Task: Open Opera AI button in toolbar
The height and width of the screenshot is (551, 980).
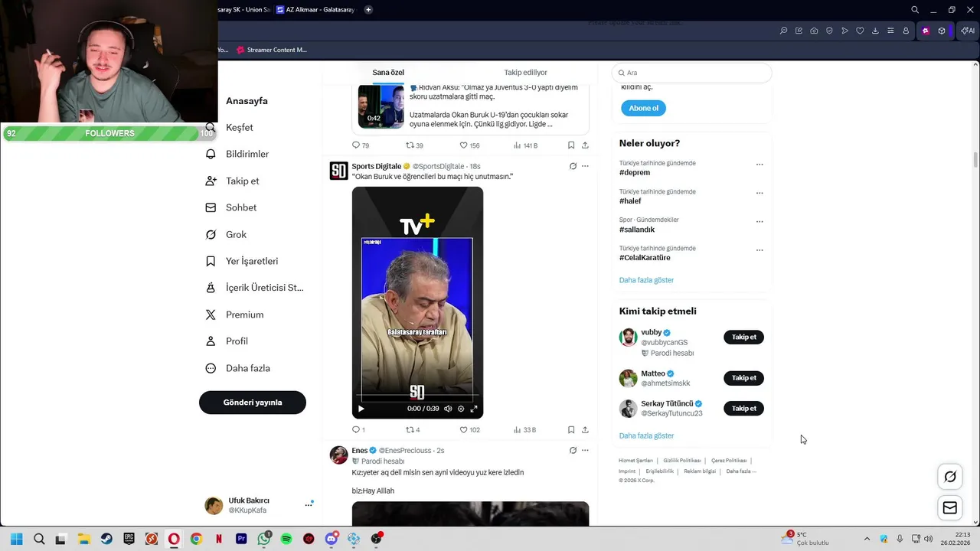Action: (968, 31)
